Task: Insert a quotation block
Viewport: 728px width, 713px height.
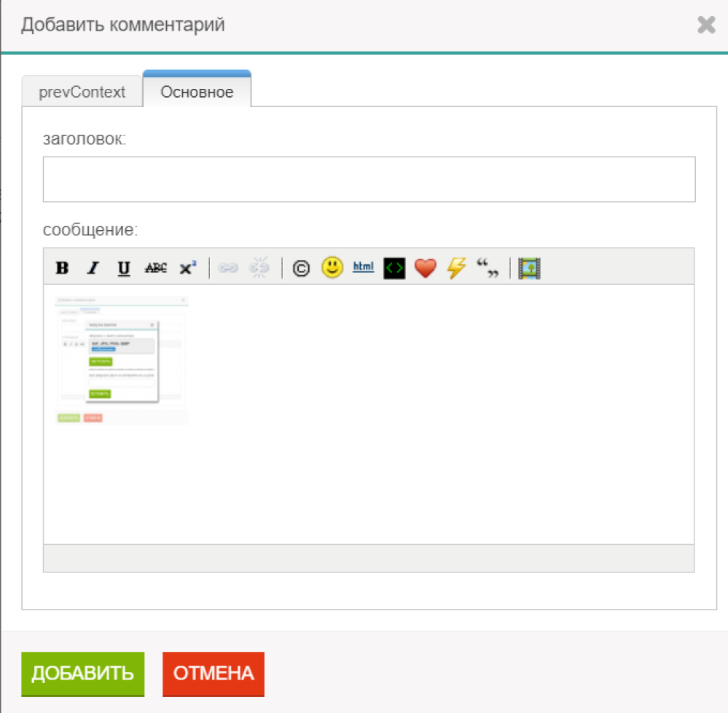Action: [x=488, y=268]
